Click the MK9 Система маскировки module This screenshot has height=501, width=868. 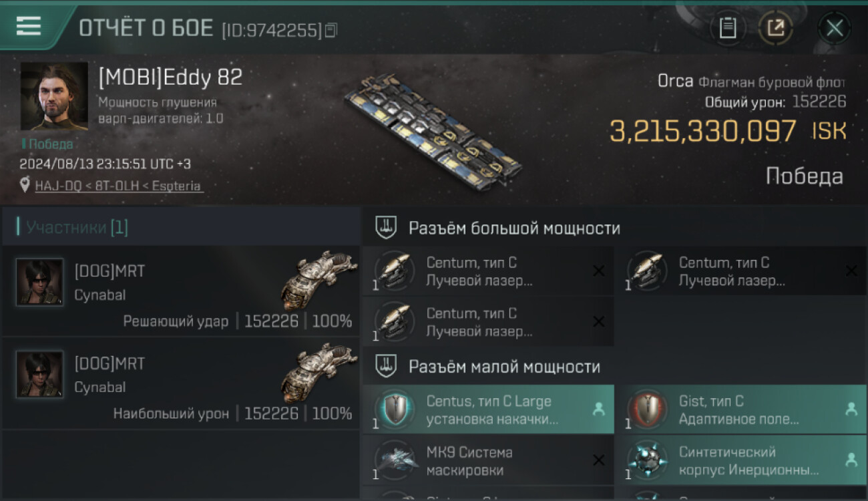point(488,460)
